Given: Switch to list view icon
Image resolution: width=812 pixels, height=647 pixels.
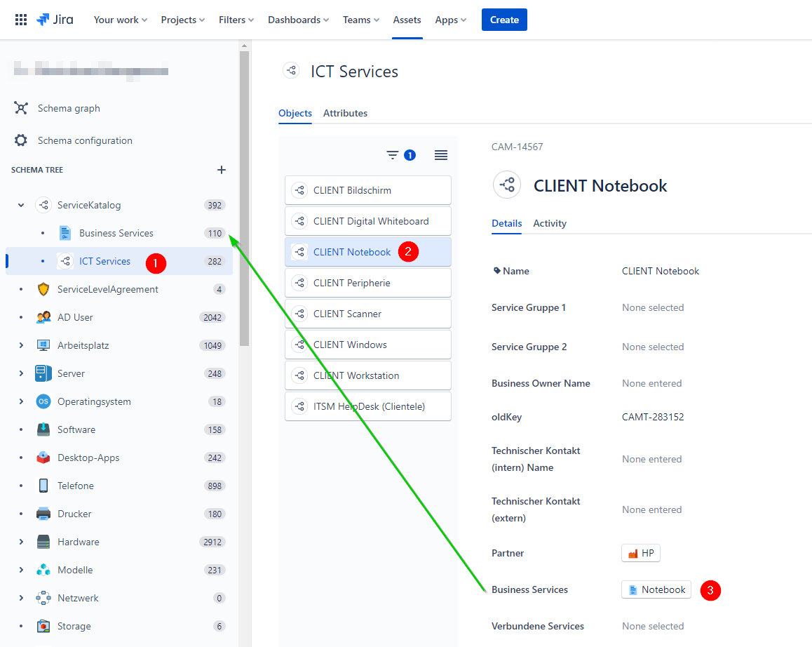Looking at the screenshot, I should [440, 155].
